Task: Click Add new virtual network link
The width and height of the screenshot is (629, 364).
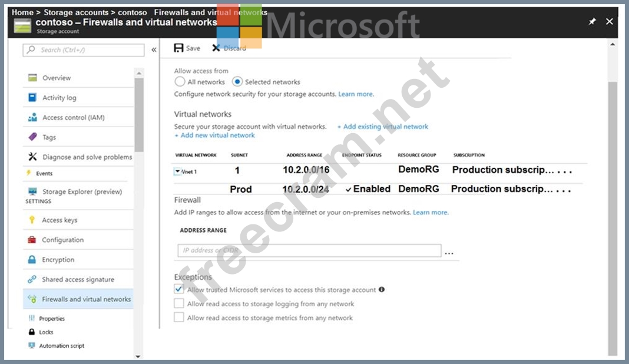Action: coord(214,135)
